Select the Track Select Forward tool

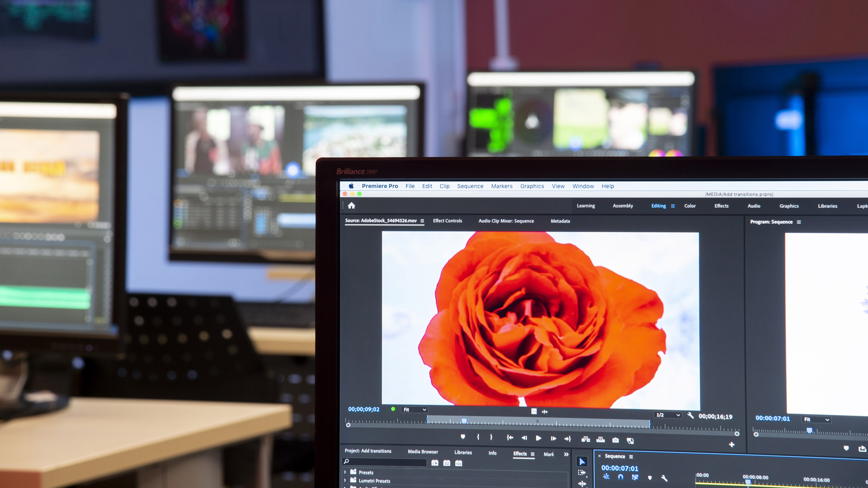click(x=582, y=473)
